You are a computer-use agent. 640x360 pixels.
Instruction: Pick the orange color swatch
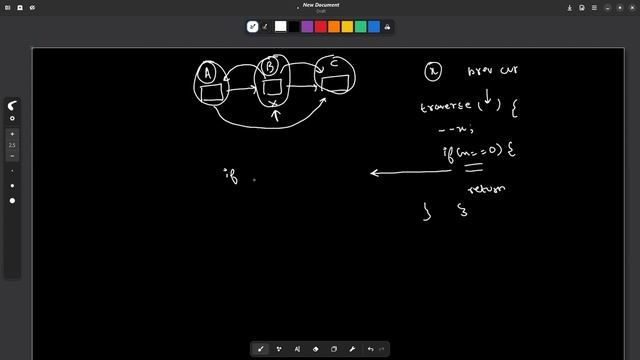pyautogui.click(x=334, y=27)
